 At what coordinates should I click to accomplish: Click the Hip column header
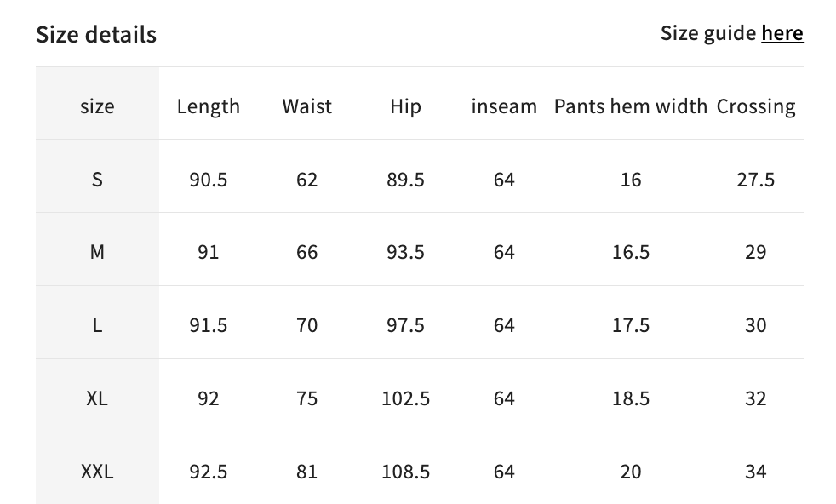coord(405,106)
